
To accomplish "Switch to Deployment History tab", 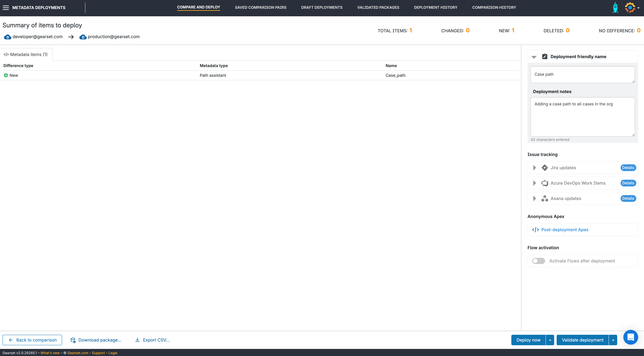I will pos(436,8).
